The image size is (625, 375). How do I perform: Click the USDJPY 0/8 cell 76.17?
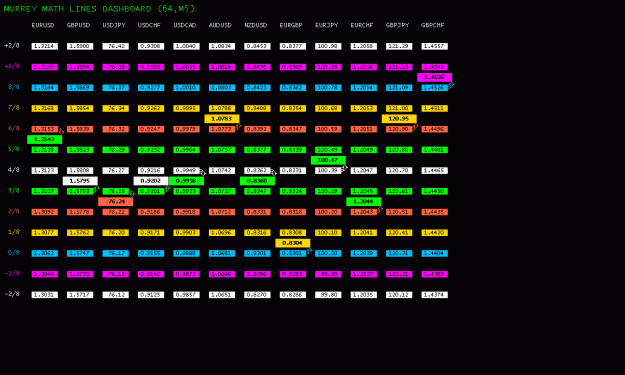pos(116,253)
